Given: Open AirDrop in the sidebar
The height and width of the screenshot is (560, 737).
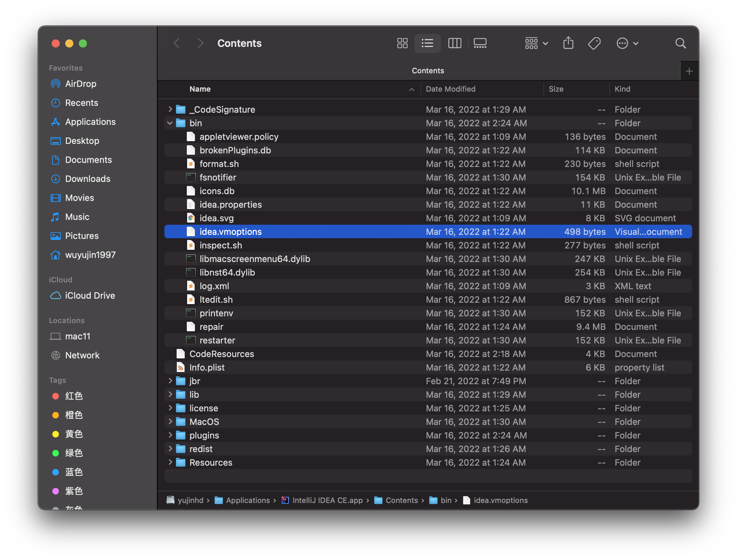Looking at the screenshot, I should click(x=80, y=84).
